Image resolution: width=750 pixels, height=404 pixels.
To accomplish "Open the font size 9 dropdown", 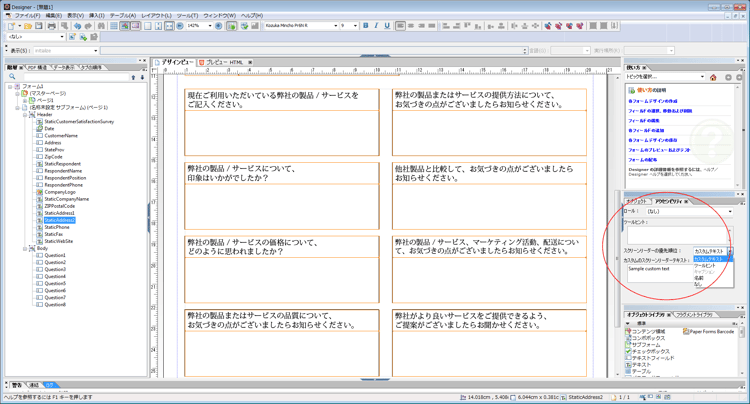I will click(355, 26).
